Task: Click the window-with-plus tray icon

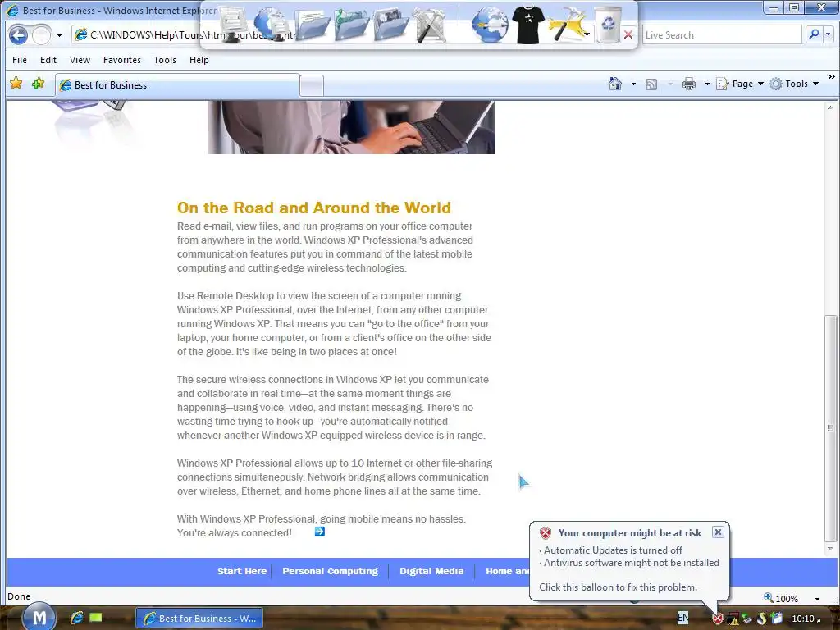Action: 777,619
